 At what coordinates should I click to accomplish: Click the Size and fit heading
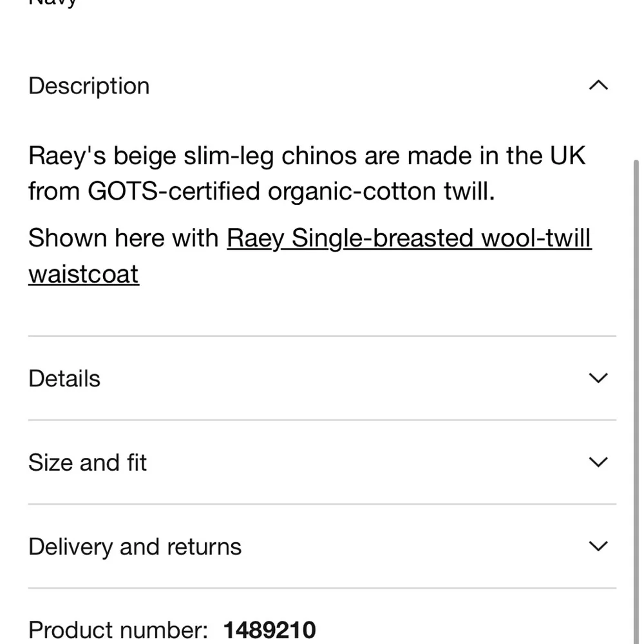[x=87, y=462]
